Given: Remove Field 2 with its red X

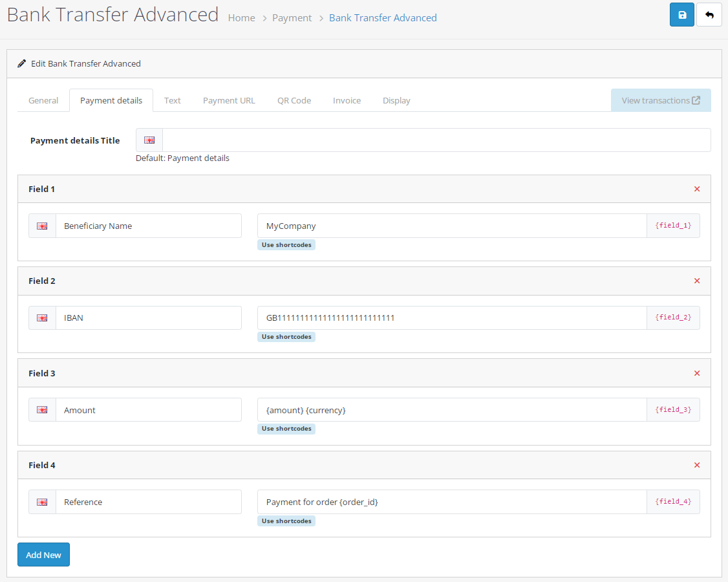Looking at the screenshot, I should pos(697,281).
